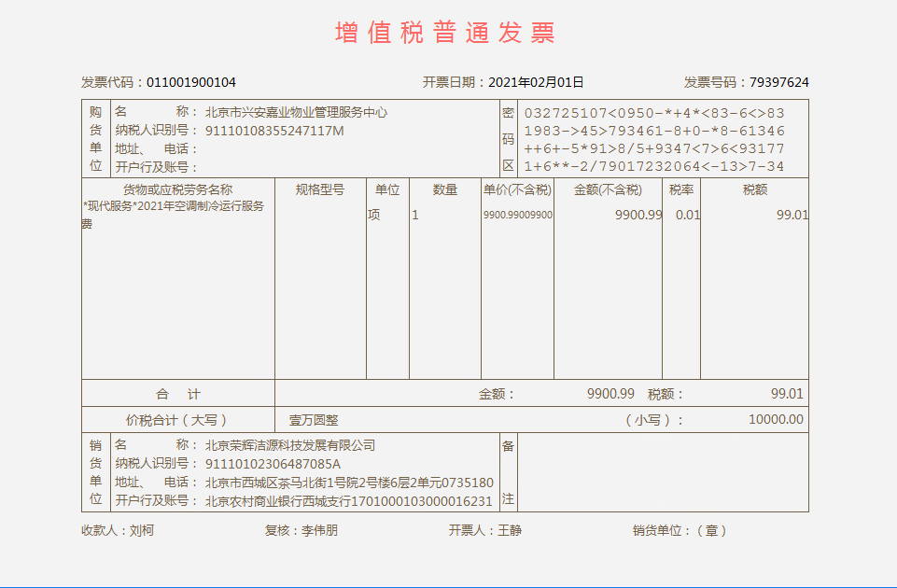Select seller name 北京荣辉洁源科技发展有限公司

290,445
